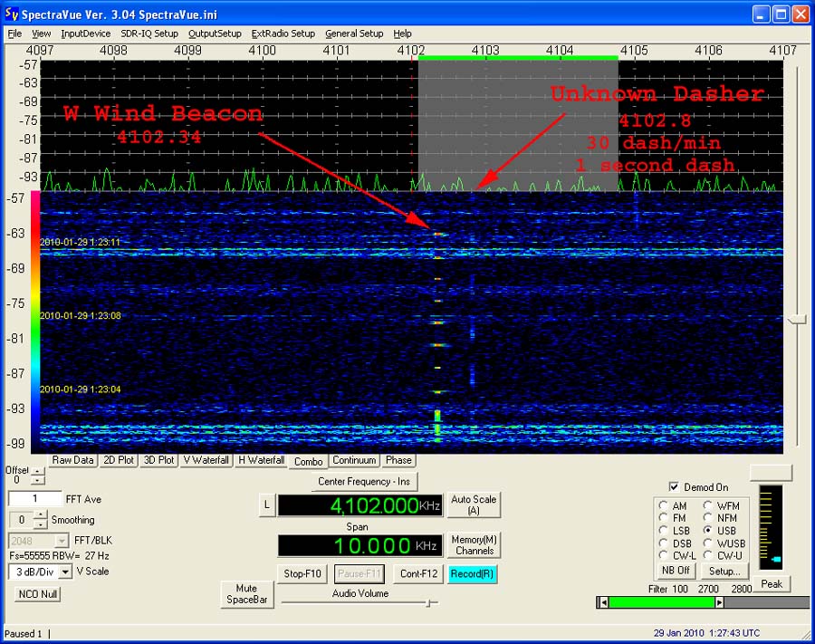Click the 10.000 KHz span display
815x644 pixels.
(x=360, y=545)
